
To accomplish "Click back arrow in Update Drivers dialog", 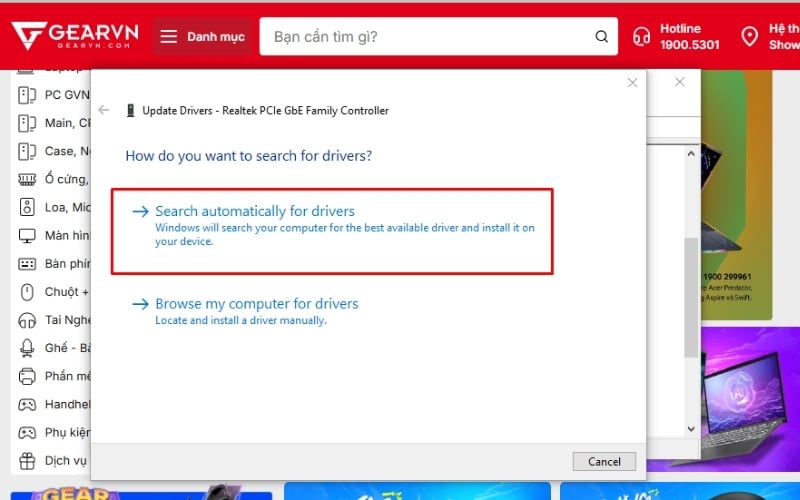I will (x=104, y=110).
